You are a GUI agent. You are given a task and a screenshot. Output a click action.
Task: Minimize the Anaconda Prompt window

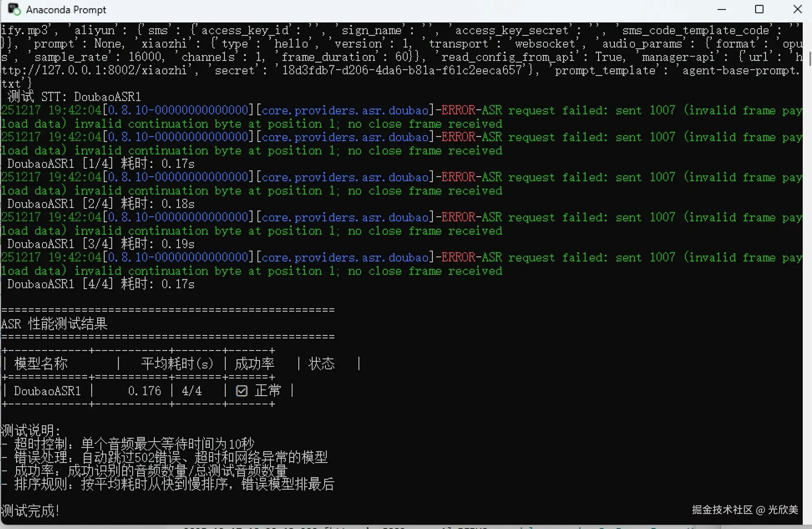[x=721, y=9]
